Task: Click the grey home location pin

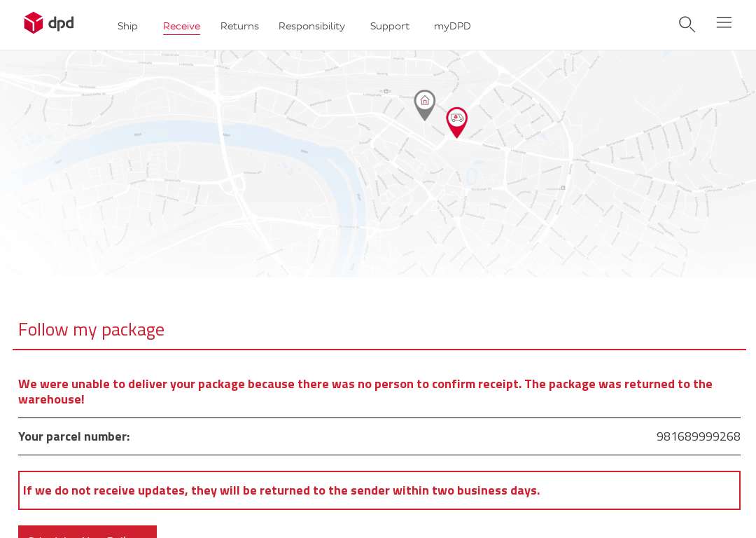Action: point(425,104)
